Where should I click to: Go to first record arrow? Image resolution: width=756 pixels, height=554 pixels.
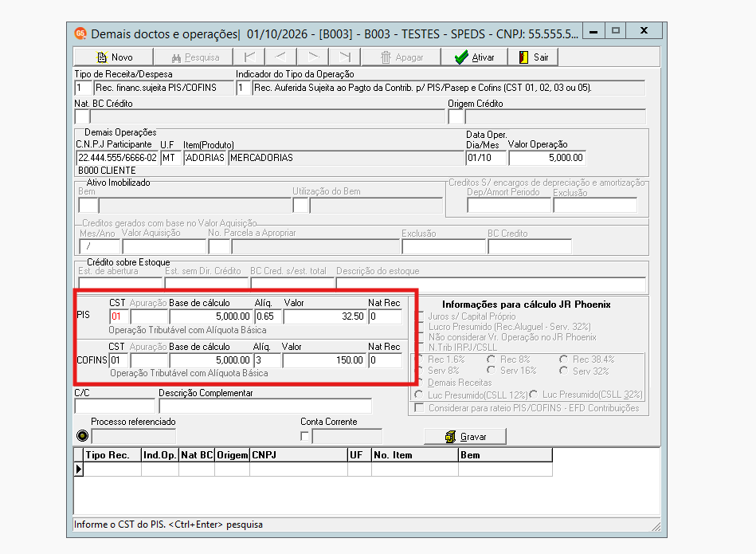[249, 57]
